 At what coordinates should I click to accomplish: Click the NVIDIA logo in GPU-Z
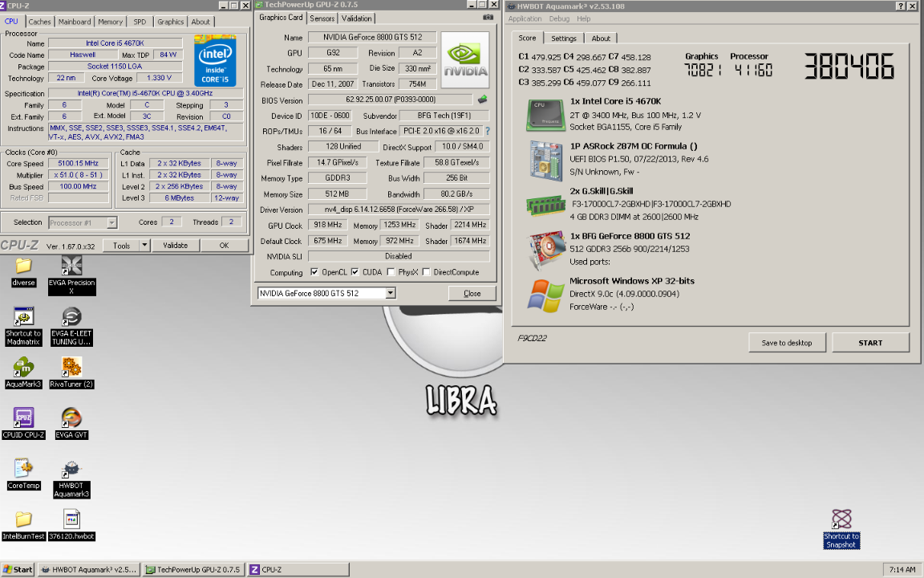(465, 59)
